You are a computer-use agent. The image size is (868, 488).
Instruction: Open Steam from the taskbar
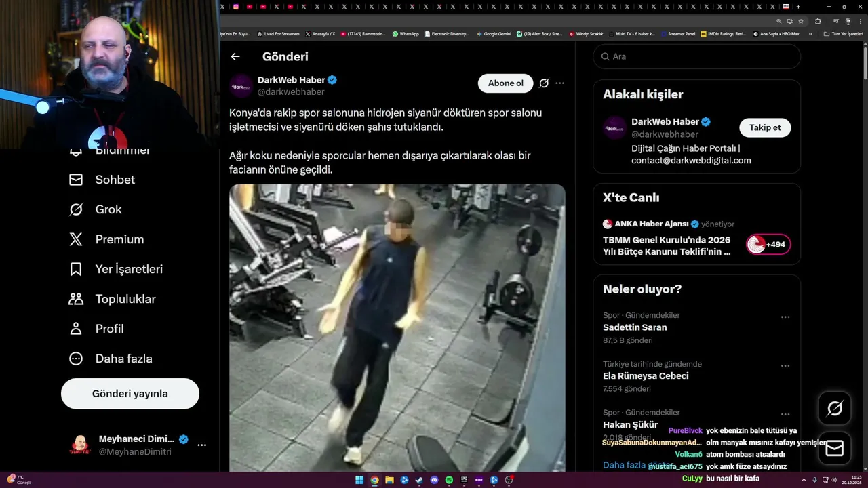[x=419, y=481]
